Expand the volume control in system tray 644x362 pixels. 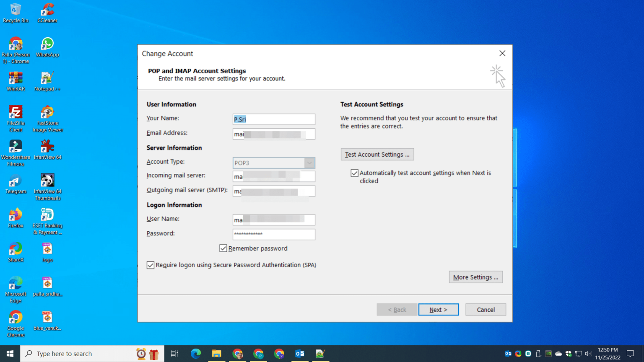click(x=589, y=353)
